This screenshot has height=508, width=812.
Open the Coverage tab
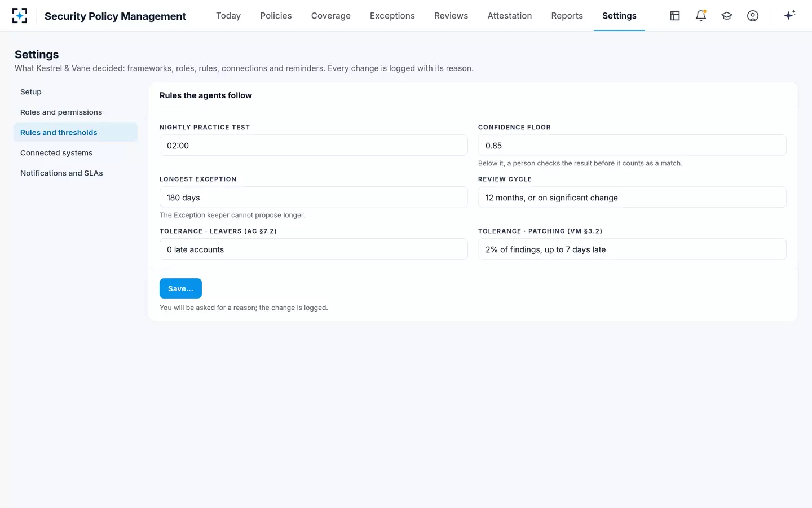click(x=331, y=16)
